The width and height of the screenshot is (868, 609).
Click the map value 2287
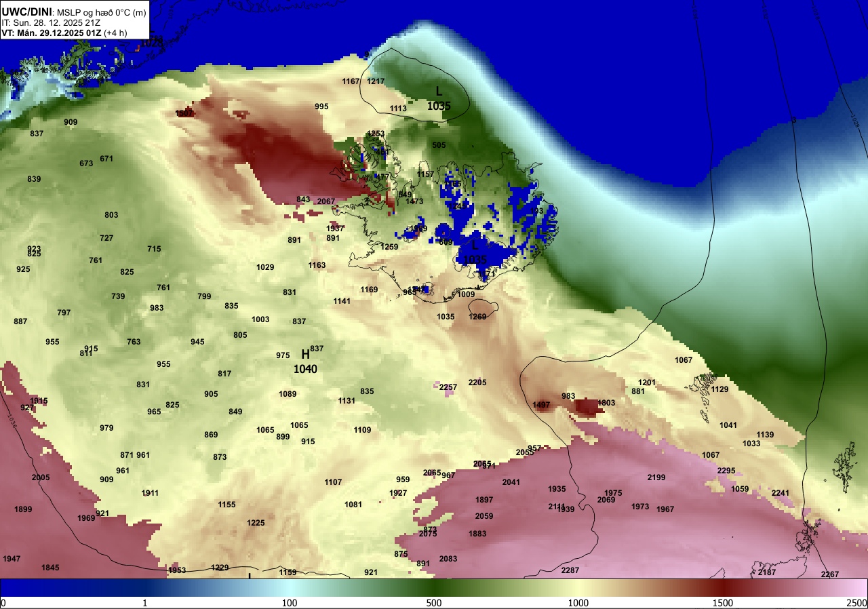point(570,570)
